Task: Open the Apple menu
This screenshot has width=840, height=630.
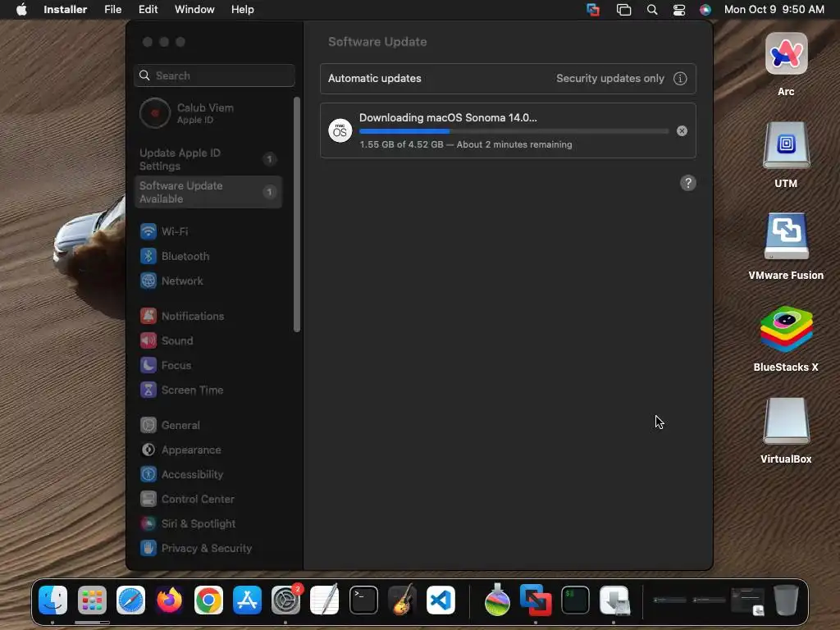Action: coord(21,10)
